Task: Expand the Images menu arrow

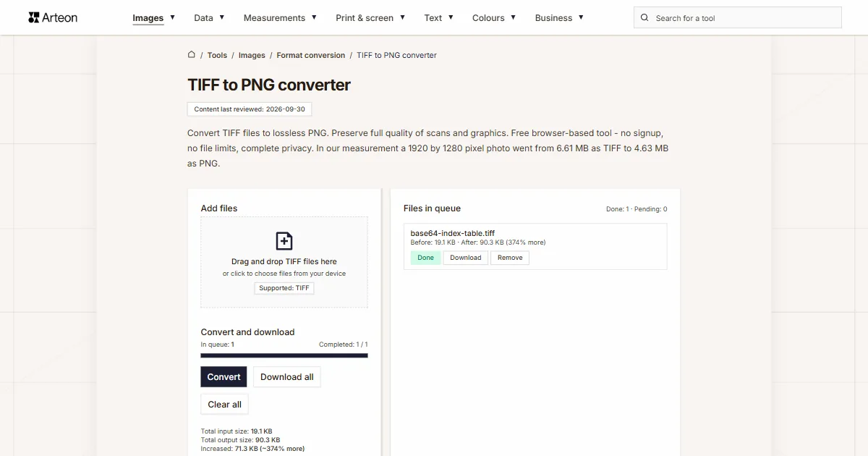Action: pyautogui.click(x=172, y=17)
